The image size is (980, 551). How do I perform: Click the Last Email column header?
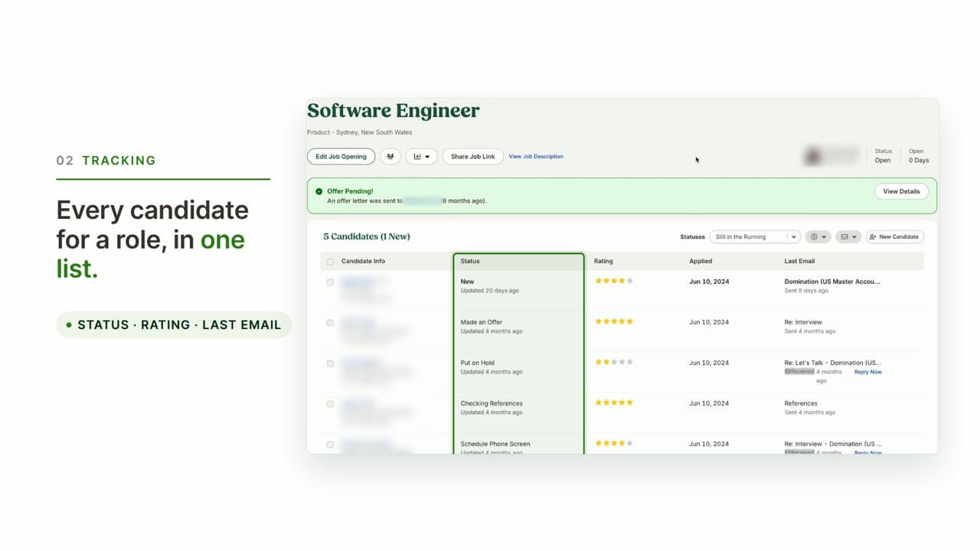click(x=799, y=262)
